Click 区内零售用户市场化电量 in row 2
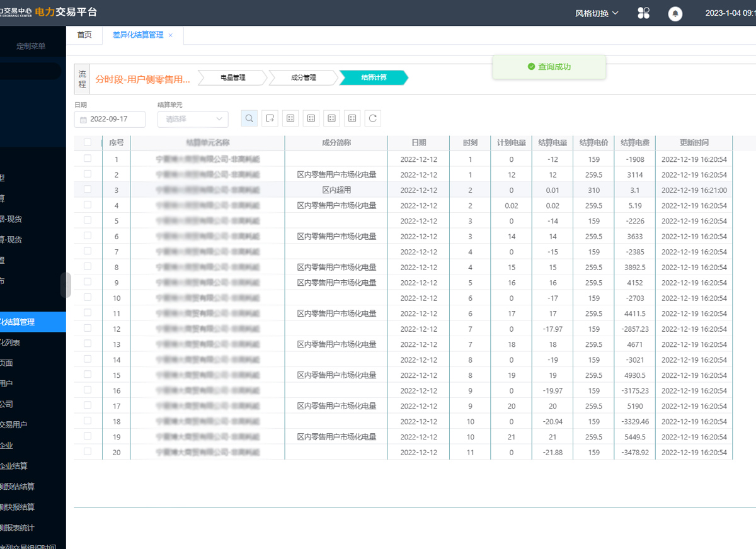The height and width of the screenshot is (549, 756). coord(336,175)
